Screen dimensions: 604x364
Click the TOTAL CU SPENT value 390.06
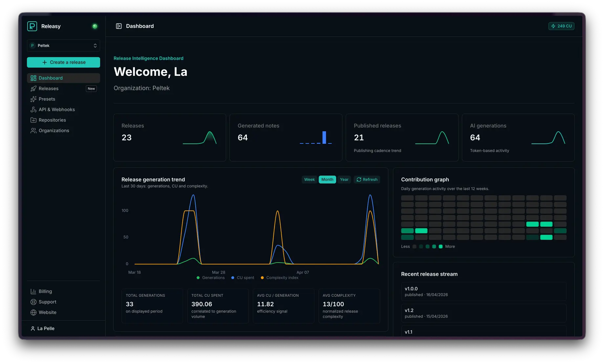[x=202, y=304]
